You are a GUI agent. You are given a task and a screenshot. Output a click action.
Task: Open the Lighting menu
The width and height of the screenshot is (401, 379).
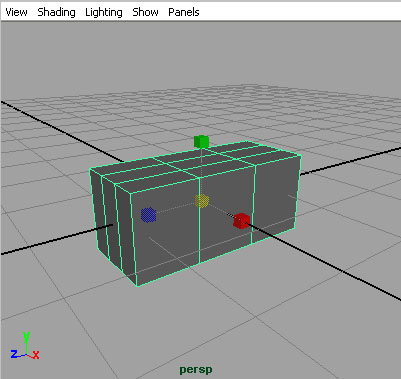coord(104,12)
